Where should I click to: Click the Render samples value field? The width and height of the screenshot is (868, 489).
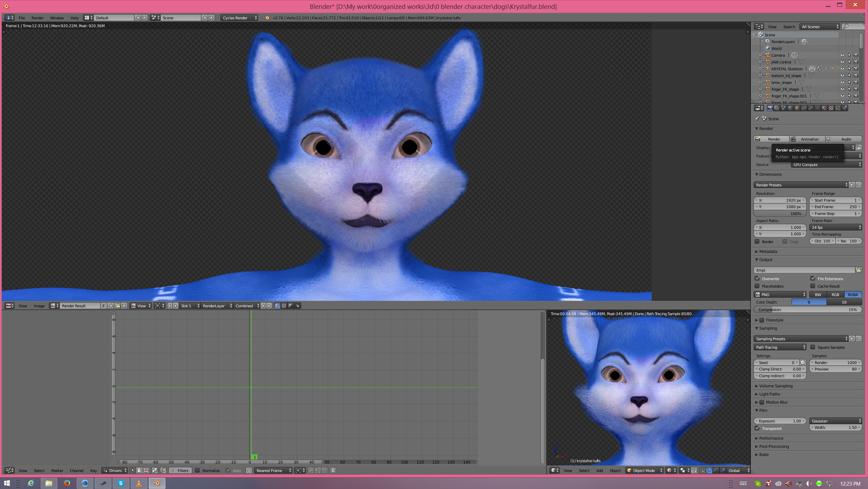(x=835, y=362)
